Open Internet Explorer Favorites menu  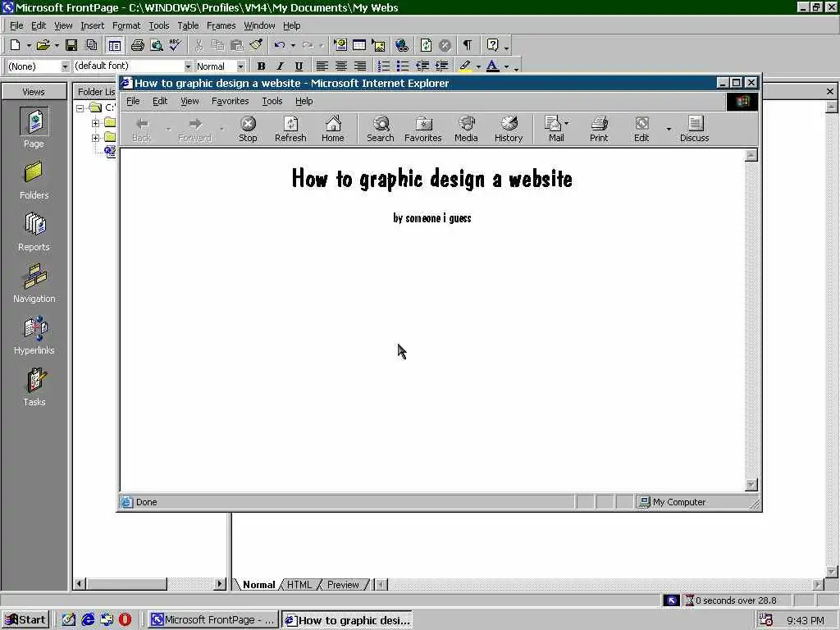tap(230, 101)
